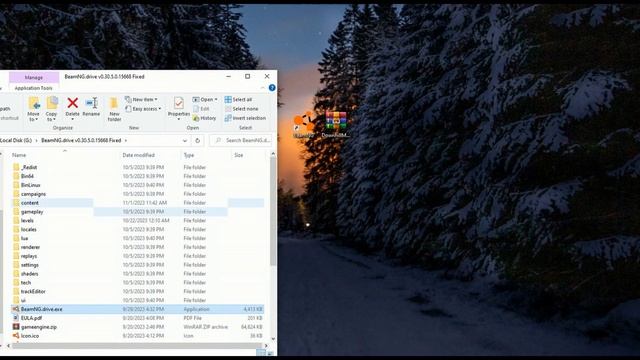Switch to details view layout icon
The height and width of the screenshot is (360, 640).
[261, 353]
